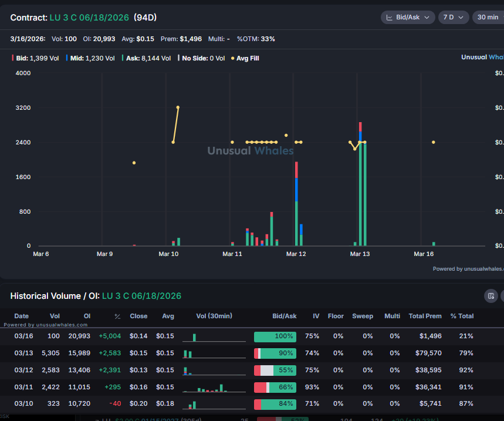Click the table columns settings icon

click(491, 296)
